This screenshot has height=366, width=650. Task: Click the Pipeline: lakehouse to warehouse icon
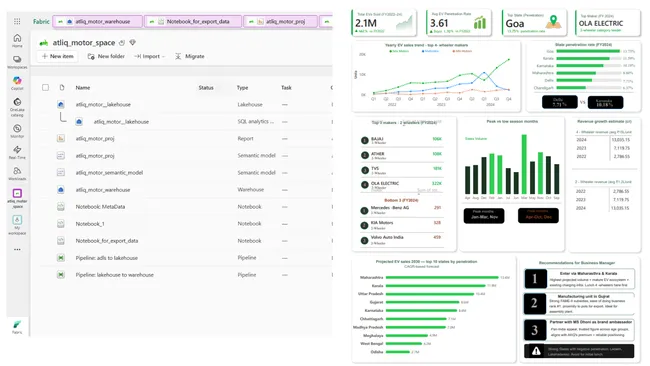click(x=61, y=275)
